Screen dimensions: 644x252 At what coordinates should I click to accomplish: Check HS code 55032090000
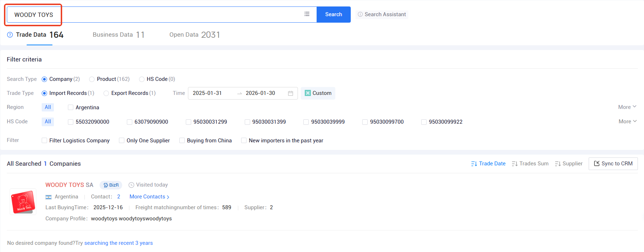click(x=70, y=122)
